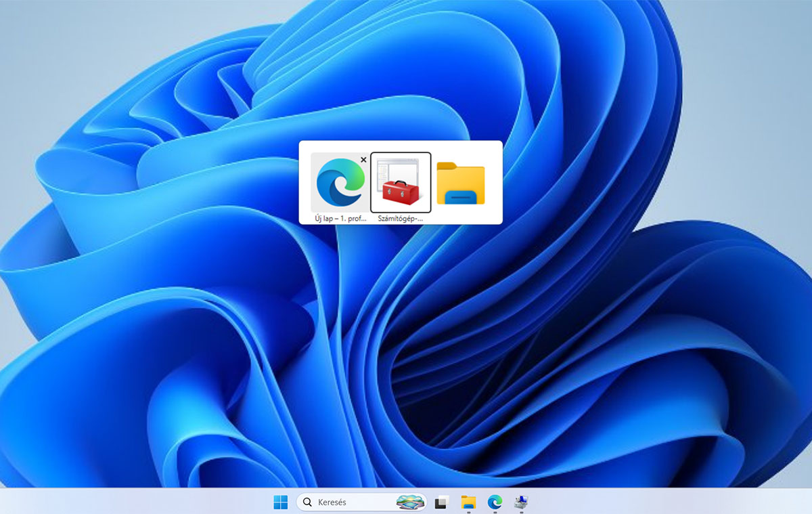
Task: Click the "Számítógép-..." label text
Action: pos(401,217)
